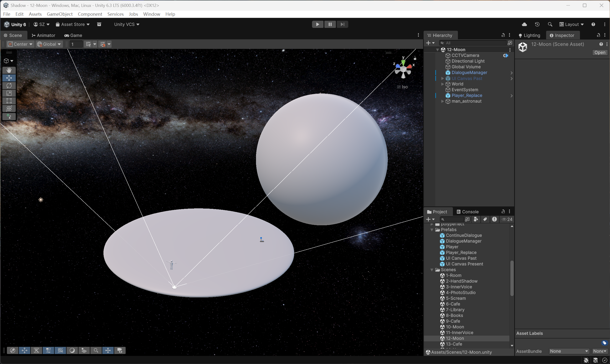
Task: Select the Hand view tool
Action: click(x=9, y=70)
